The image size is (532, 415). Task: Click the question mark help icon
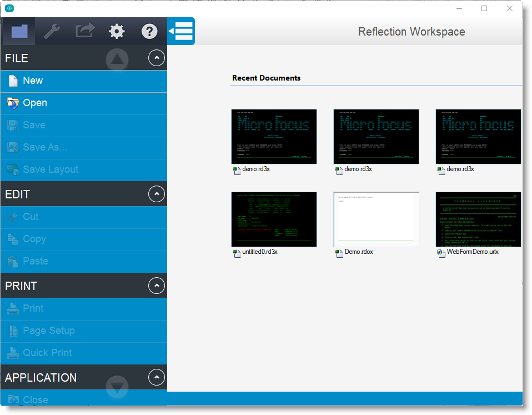(149, 31)
